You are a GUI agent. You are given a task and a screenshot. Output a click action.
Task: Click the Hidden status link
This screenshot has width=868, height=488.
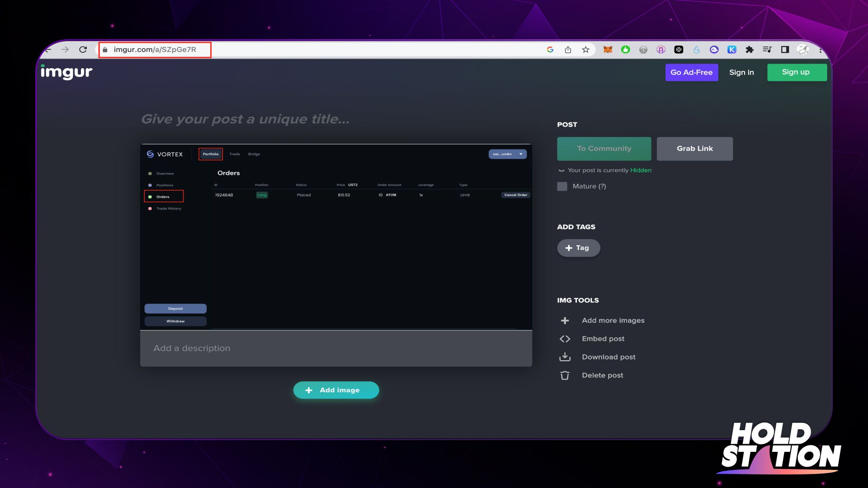(641, 170)
